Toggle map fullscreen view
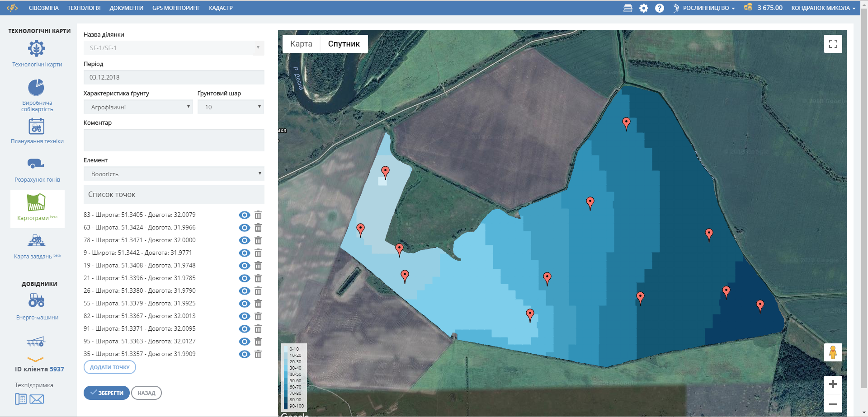 coord(833,44)
